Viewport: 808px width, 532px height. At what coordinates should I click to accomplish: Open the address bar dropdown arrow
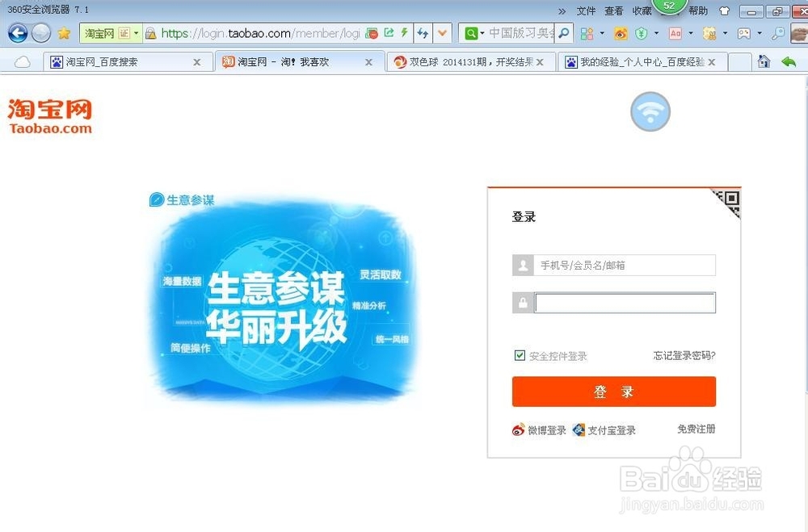(x=442, y=32)
